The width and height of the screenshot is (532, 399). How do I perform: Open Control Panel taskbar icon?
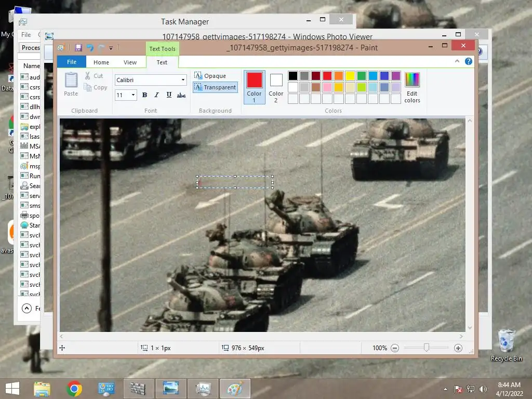click(x=106, y=389)
